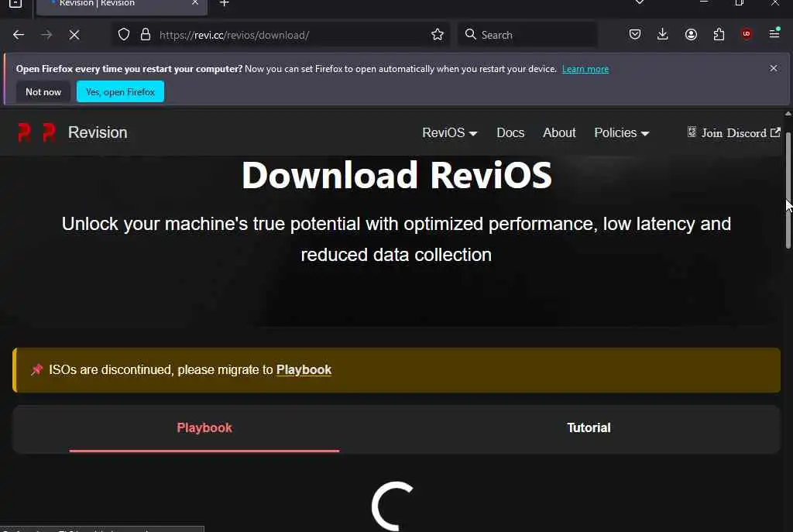
Task: Click the Revision site name text
Action: pos(98,132)
